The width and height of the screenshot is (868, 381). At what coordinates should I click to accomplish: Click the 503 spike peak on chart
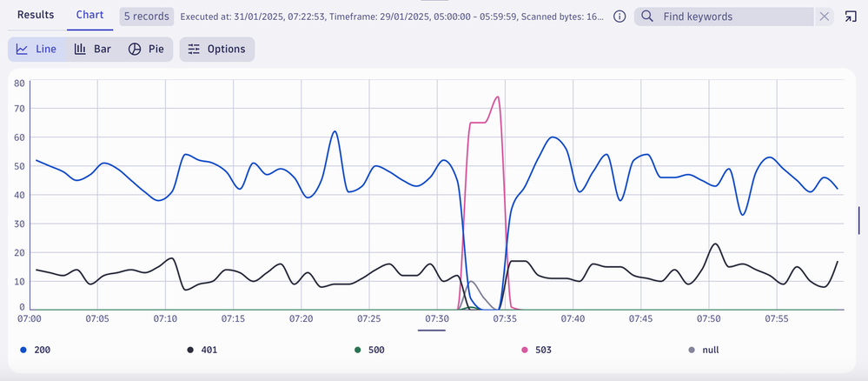tap(497, 97)
